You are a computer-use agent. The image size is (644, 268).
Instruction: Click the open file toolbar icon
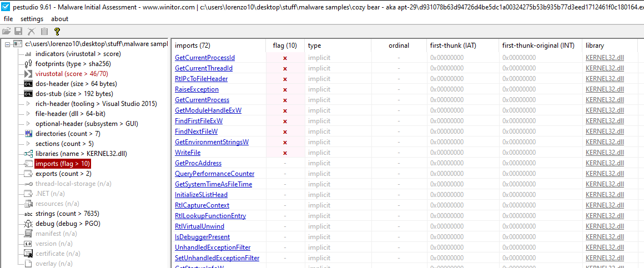6,31
